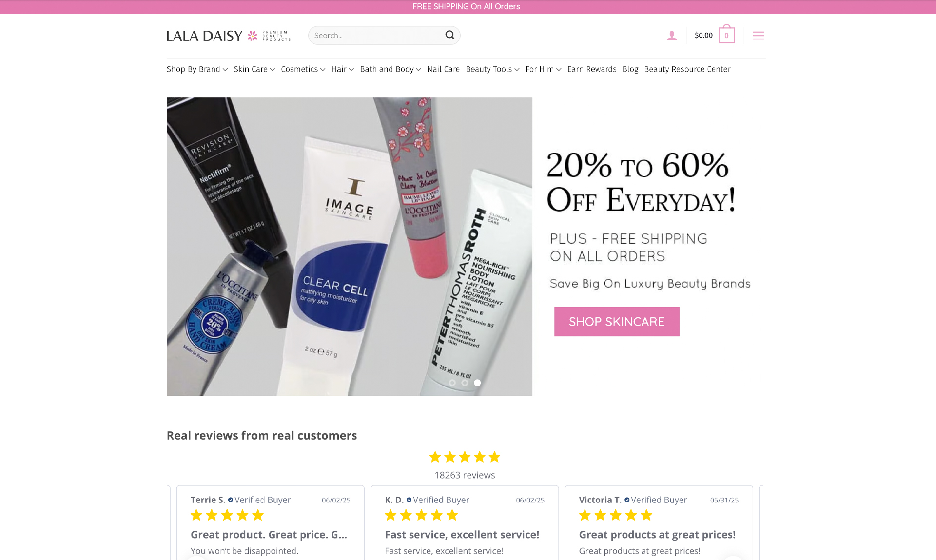Open the Beauty Resource Center link

687,69
